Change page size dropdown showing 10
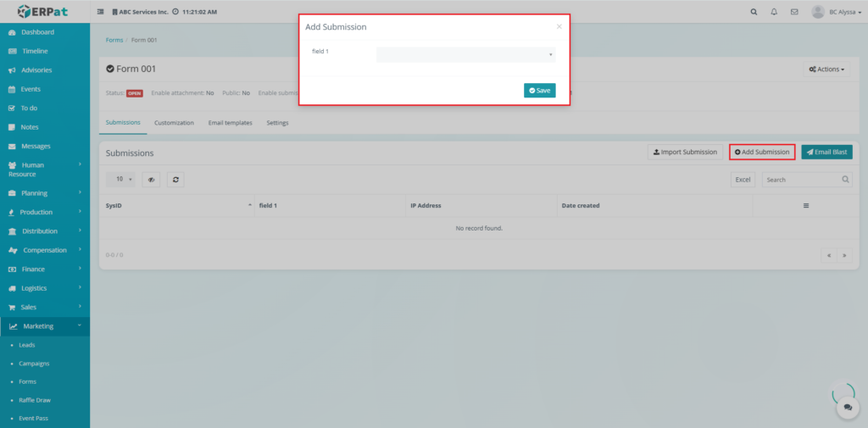 [120, 180]
